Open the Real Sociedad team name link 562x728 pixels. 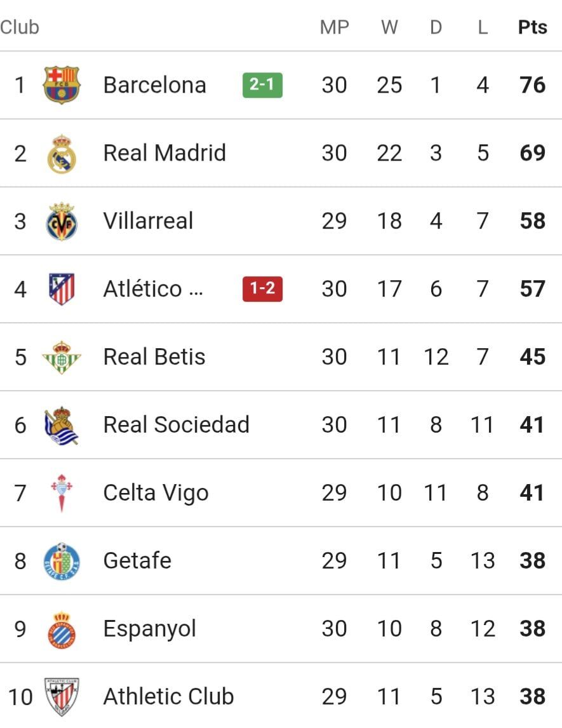(x=176, y=425)
